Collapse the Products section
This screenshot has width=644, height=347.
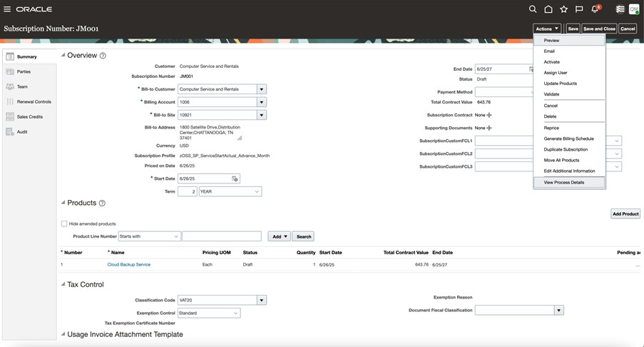coord(63,203)
